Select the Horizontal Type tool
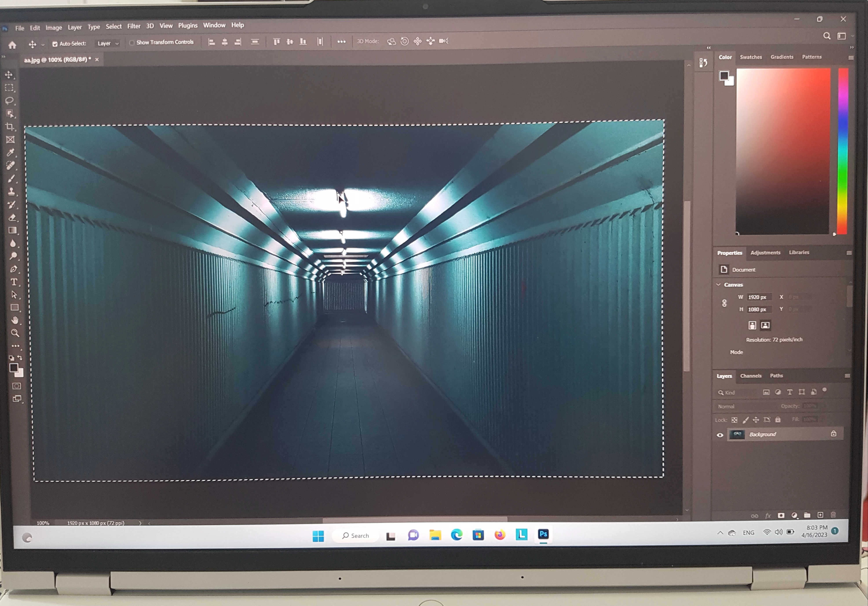This screenshot has height=606, width=868. (x=14, y=282)
